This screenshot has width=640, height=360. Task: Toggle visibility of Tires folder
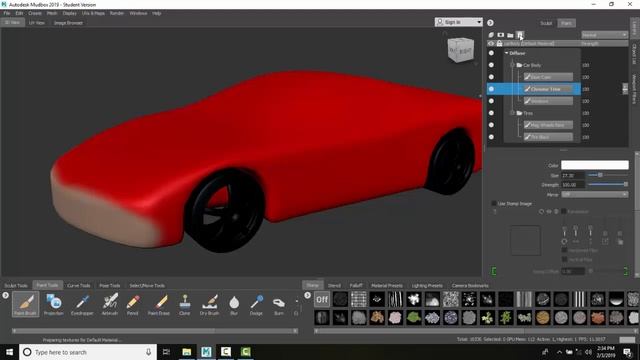pos(491,113)
